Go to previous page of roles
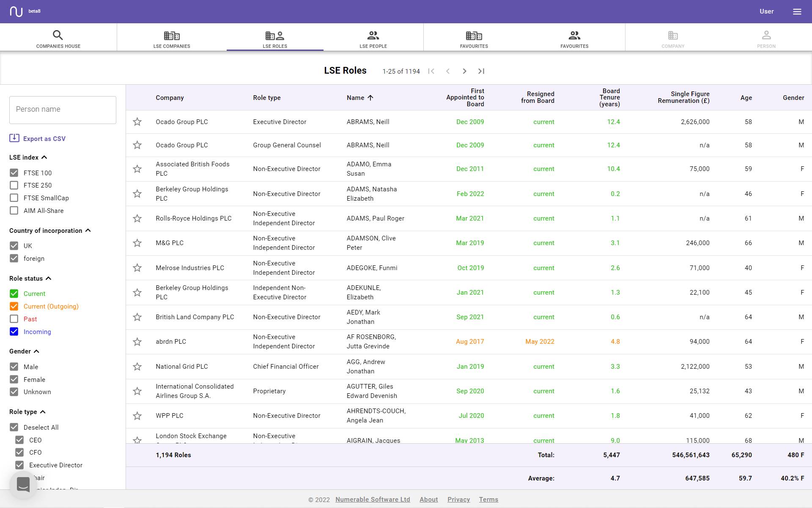The width and height of the screenshot is (812, 508). tap(448, 71)
